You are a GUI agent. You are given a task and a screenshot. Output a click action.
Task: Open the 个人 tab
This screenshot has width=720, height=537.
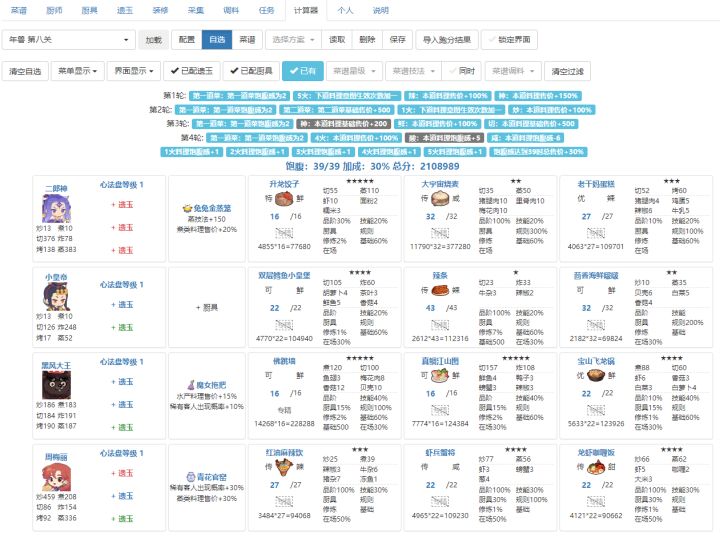click(x=345, y=10)
